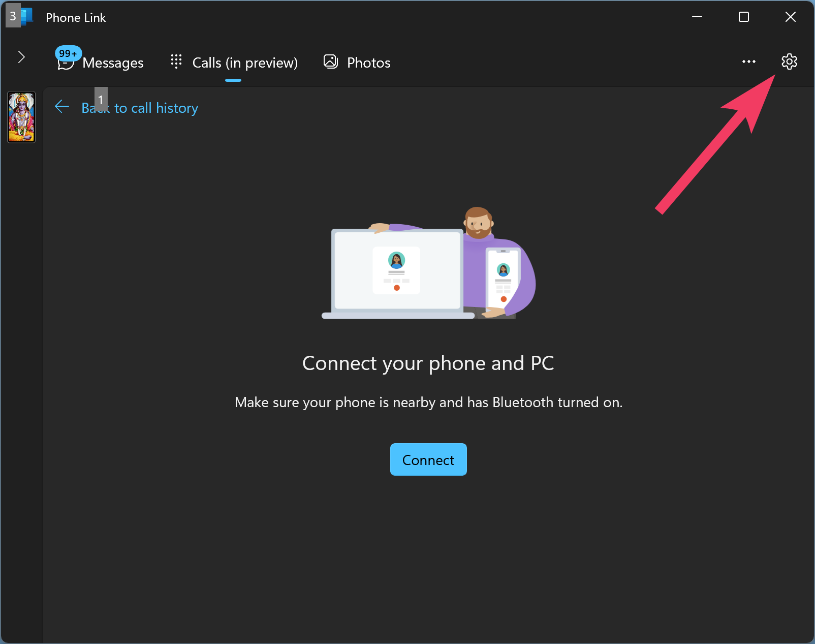Select the phone wallpaper thumbnail

point(21,117)
